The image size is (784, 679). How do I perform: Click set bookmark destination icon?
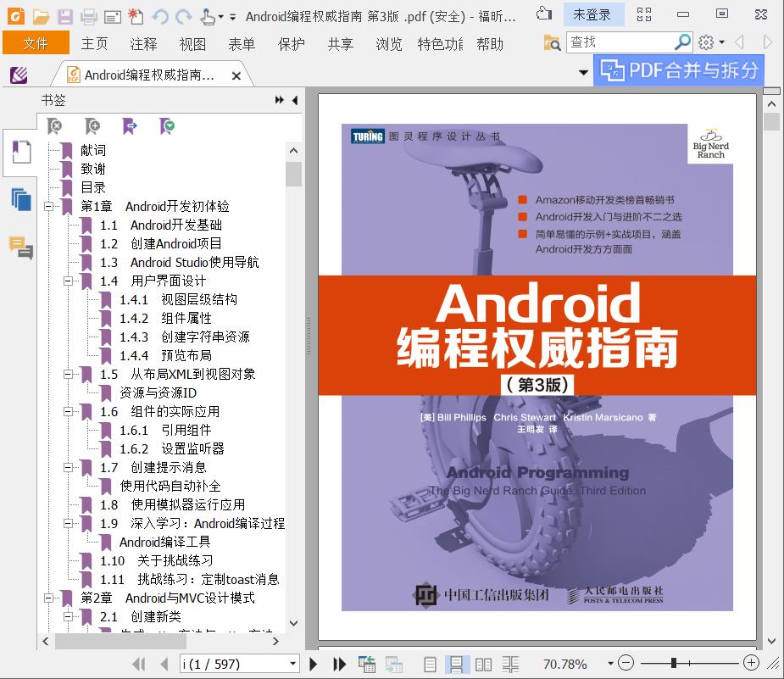pyautogui.click(x=130, y=126)
